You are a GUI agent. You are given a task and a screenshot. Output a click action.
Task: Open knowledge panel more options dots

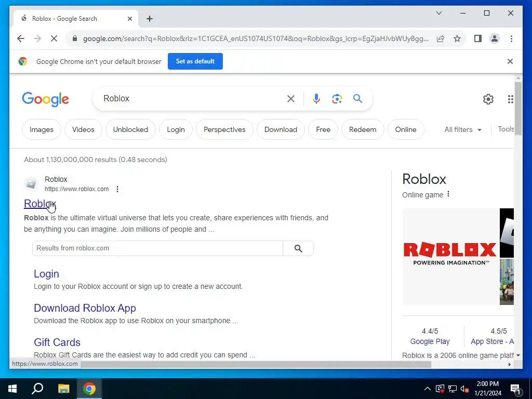[x=448, y=194]
